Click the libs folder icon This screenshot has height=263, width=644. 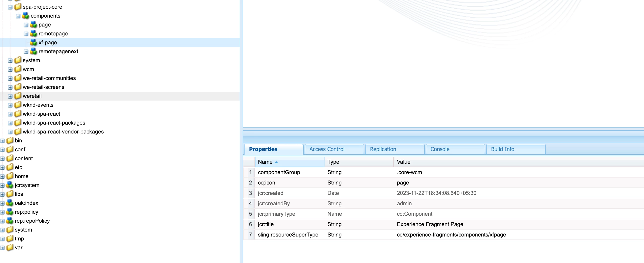point(10,194)
